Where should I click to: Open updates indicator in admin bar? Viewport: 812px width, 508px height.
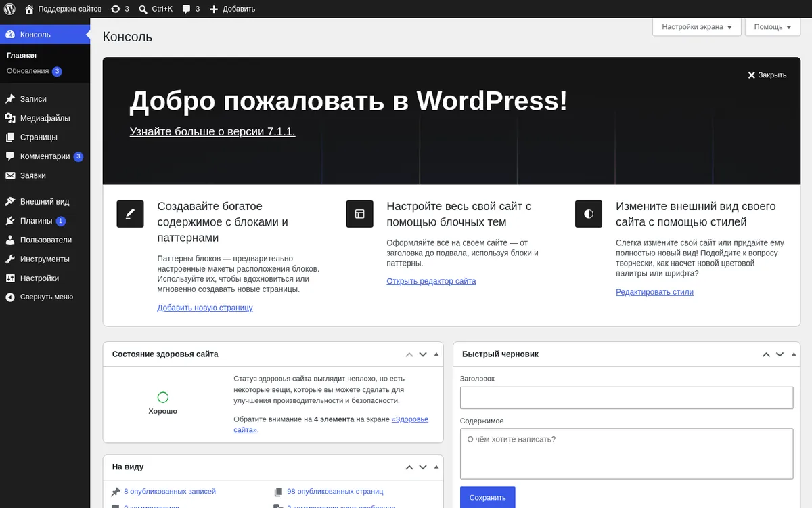120,9
